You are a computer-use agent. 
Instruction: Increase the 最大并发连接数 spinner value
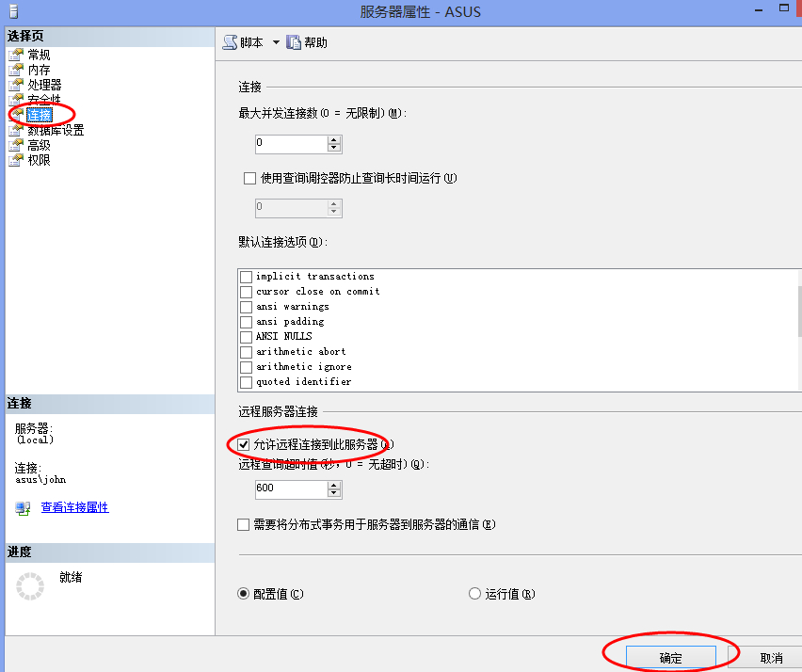pos(333,139)
